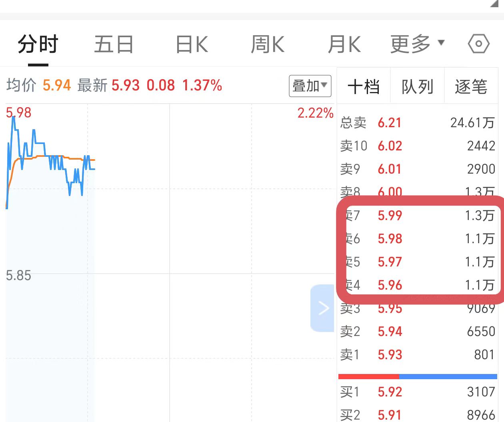
Task: Open the 叠加 overlay dropdown
Action: point(310,86)
